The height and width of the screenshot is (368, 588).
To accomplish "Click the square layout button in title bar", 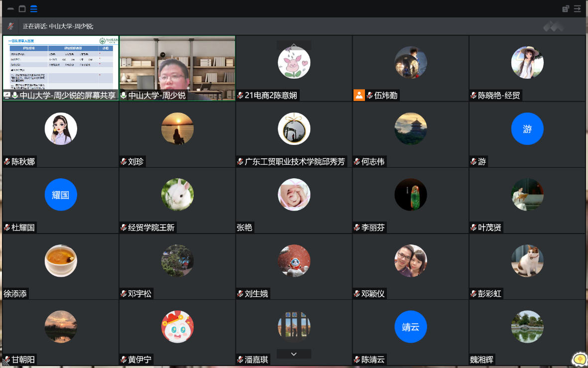I will [x=22, y=8].
